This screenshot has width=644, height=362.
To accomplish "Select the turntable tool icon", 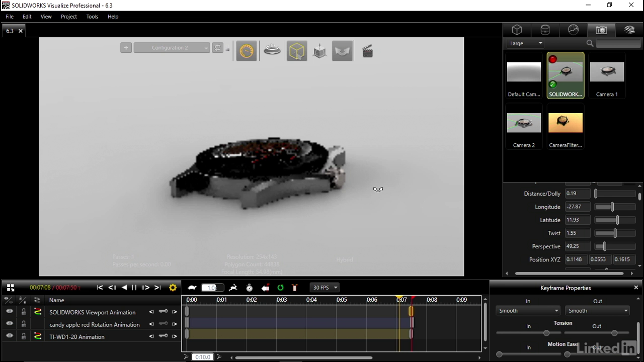I will [272, 51].
